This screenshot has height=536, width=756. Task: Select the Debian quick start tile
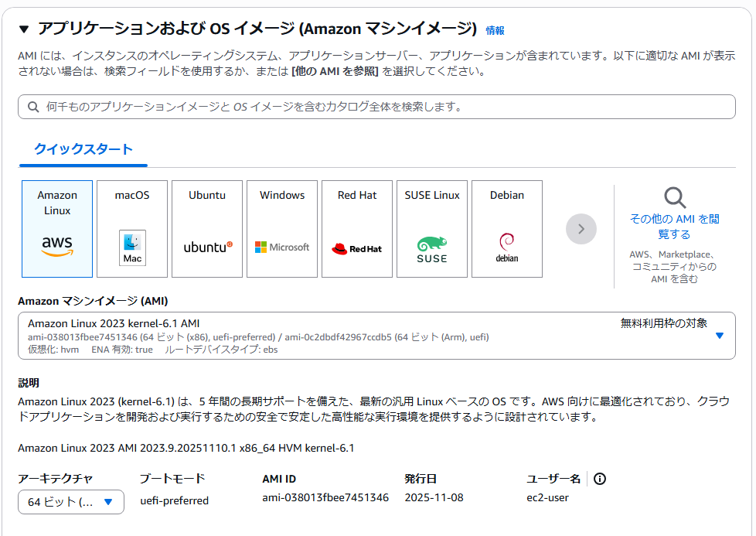click(x=507, y=229)
